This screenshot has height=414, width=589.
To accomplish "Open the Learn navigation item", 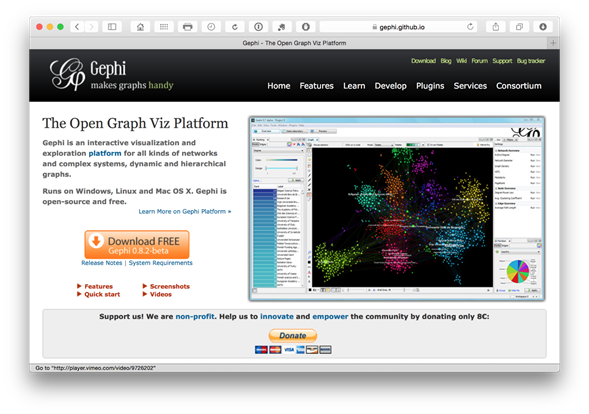I will coord(354,86).
